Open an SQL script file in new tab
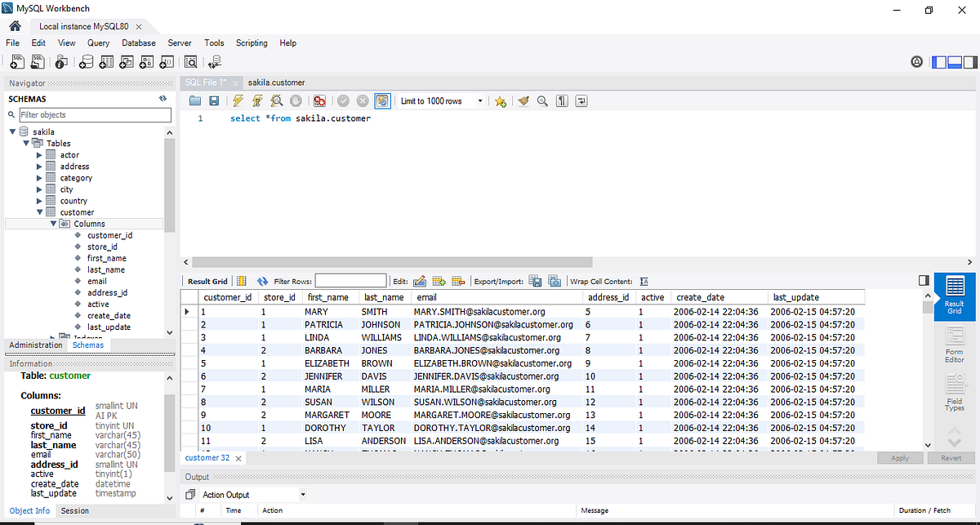 pyautogui.click(x=38, y=61)
